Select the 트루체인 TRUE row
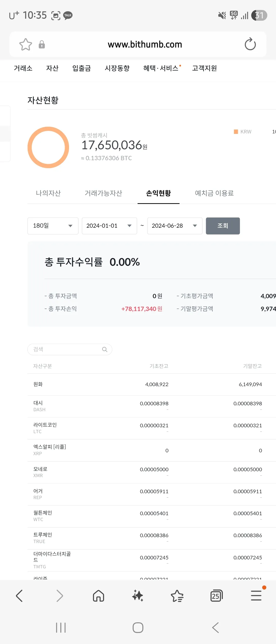The image size is (276, 644). pyautogui.click(x=152, y=538)
